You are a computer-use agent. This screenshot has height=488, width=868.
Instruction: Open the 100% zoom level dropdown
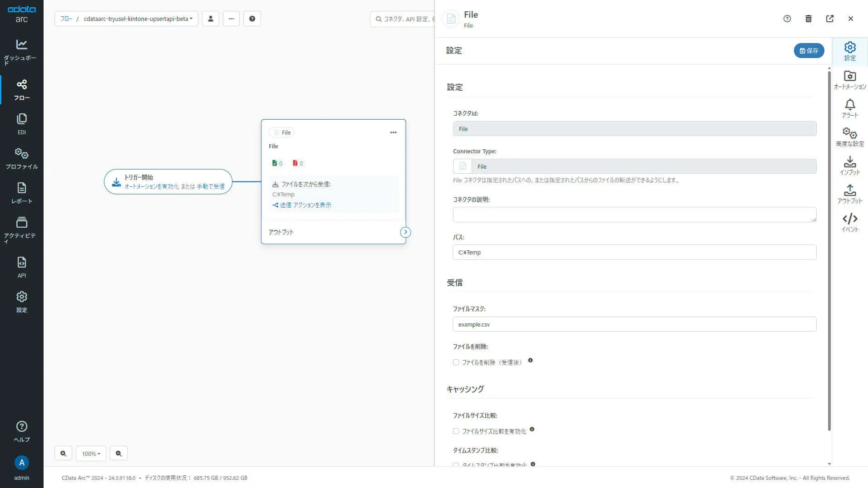[x=91, y=453]
